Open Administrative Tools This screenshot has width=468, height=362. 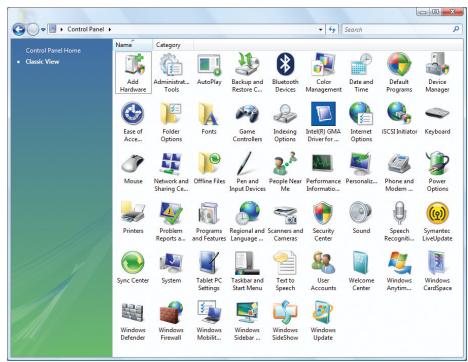(171, 73)
